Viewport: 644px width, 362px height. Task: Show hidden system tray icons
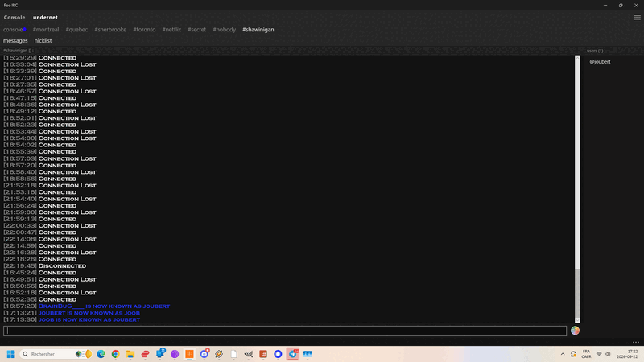(563, 354)
